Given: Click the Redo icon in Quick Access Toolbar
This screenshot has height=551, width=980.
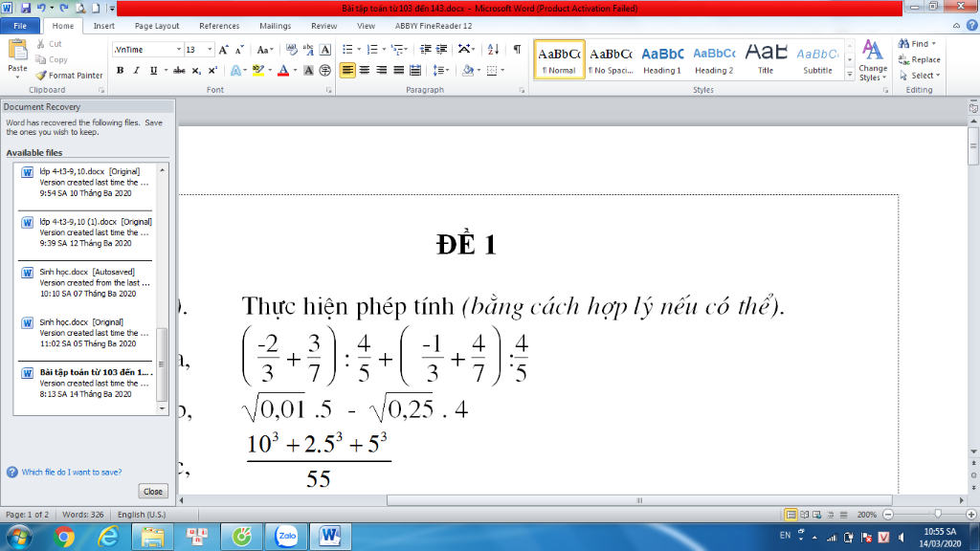Looking at the screenshot, I should coord(64,8).
